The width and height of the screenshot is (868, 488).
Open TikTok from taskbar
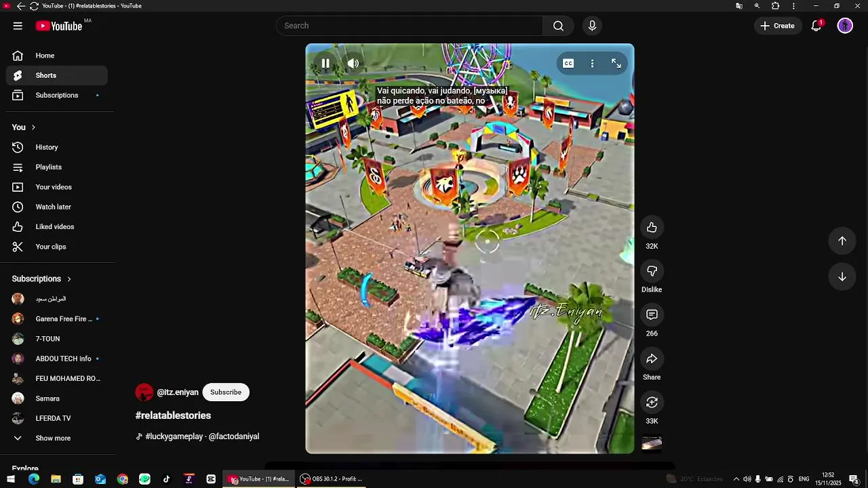pos(167,479)
